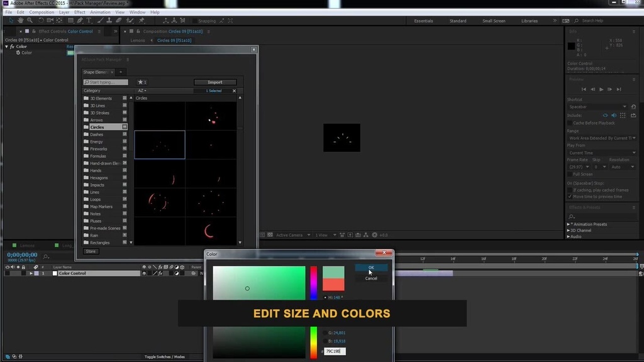Screen dimensions: 644x362
Task: Click the favorites star in Pack Manager
Action: tap(142, 82)
